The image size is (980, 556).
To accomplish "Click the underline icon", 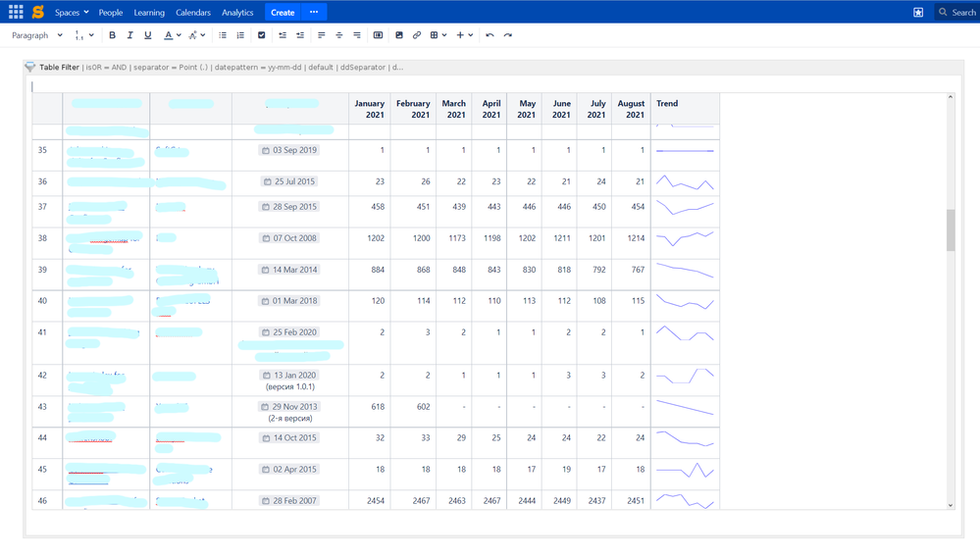I will [148, 35].
